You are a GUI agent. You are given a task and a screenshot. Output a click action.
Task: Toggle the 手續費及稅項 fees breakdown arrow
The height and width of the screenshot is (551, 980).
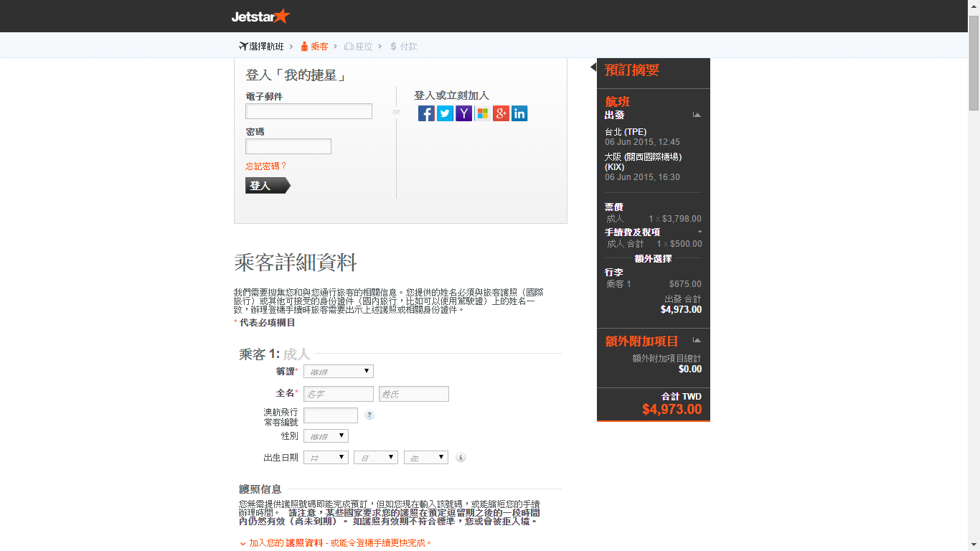[699, 232]
